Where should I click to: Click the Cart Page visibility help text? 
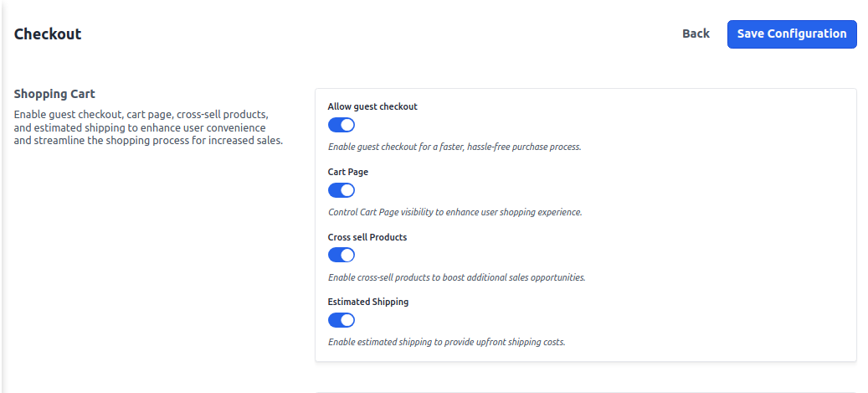[x=455, y=212]
